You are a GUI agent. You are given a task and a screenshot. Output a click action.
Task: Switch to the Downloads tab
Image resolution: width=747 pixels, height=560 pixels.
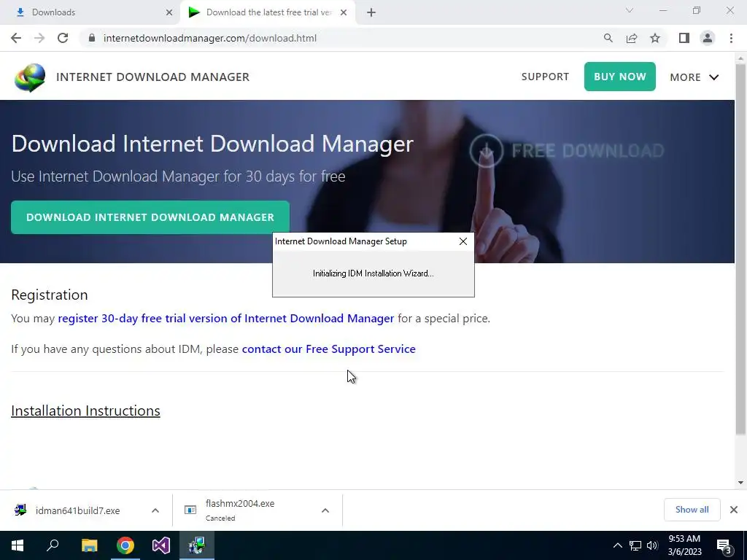tap(90, 12)
